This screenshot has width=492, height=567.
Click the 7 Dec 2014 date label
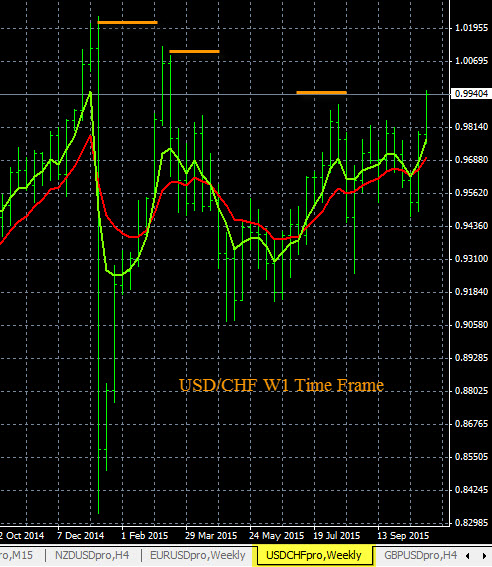(80, 536)
